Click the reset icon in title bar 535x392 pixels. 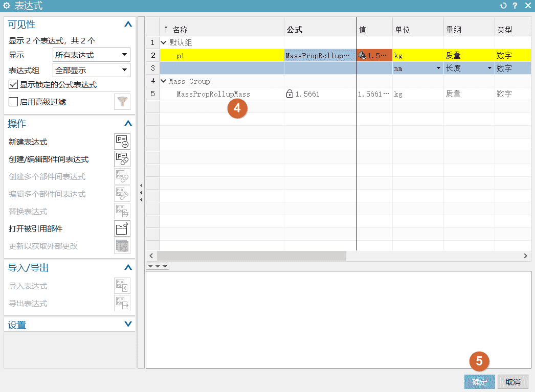pos(503,6)
